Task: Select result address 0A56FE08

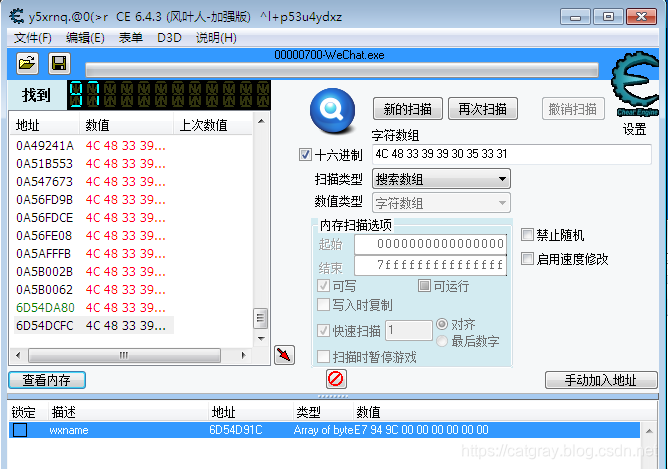Action: [44, 235]
